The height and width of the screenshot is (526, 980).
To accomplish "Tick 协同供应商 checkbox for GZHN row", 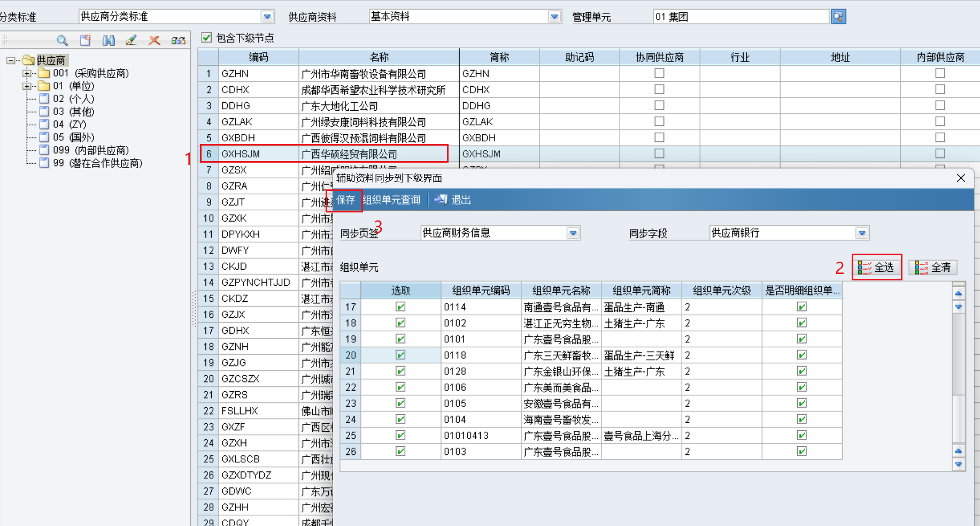I will (659, 73).
